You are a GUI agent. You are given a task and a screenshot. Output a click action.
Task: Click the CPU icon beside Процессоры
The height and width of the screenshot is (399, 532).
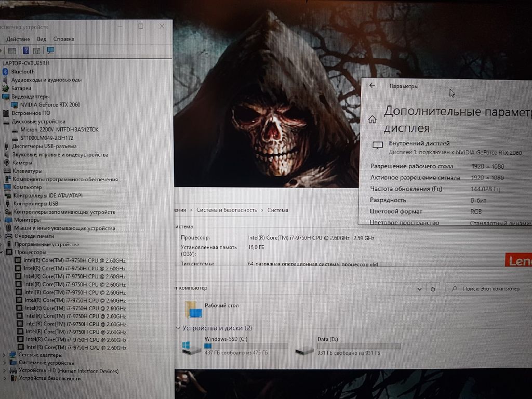tap(9, 252)
